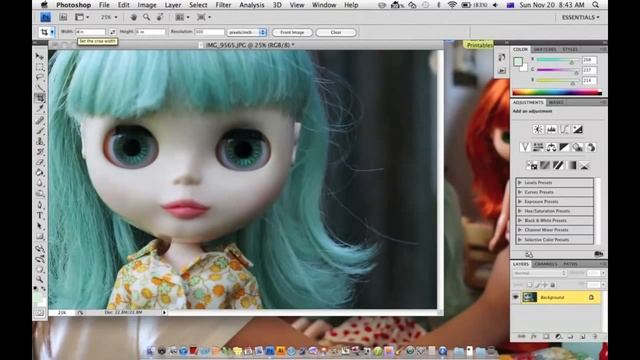This screenshot has height=360, width=640.
Task: Select the Healing Brush tool
Action: point(40,120)
